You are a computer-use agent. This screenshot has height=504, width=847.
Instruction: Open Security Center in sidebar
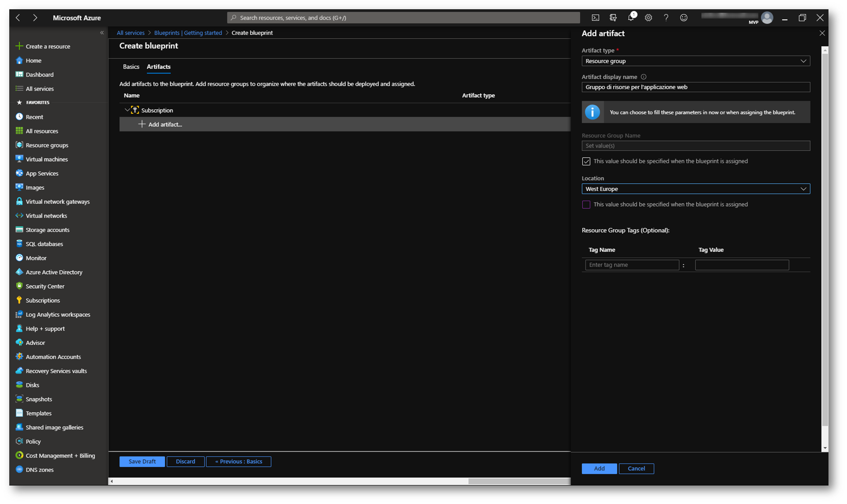point(45,286)
